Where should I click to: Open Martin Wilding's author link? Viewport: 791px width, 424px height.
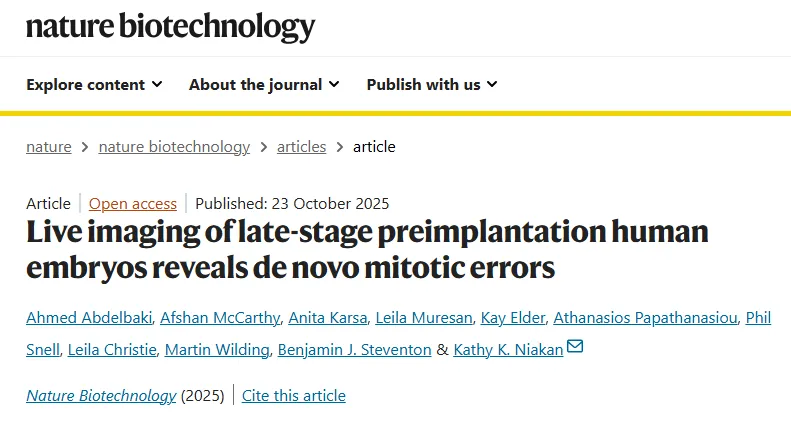pyautogui.click(x=216, y=349)
